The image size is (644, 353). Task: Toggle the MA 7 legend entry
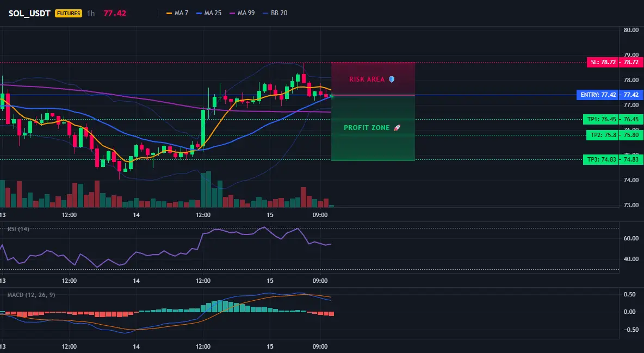click(x=177, y=13)
